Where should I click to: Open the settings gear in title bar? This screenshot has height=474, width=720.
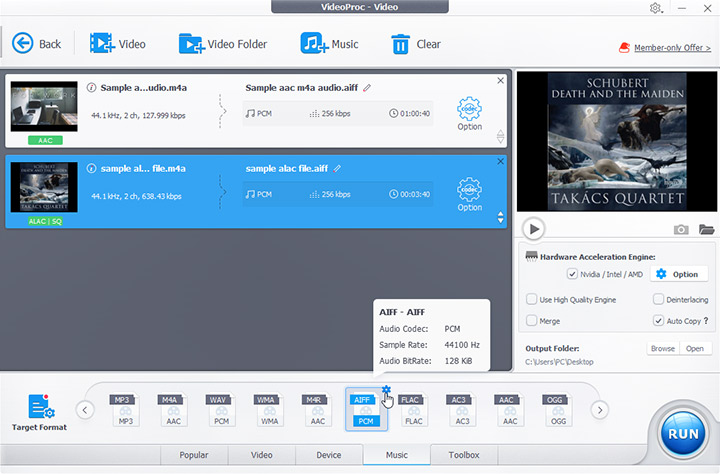click(655, 8)
